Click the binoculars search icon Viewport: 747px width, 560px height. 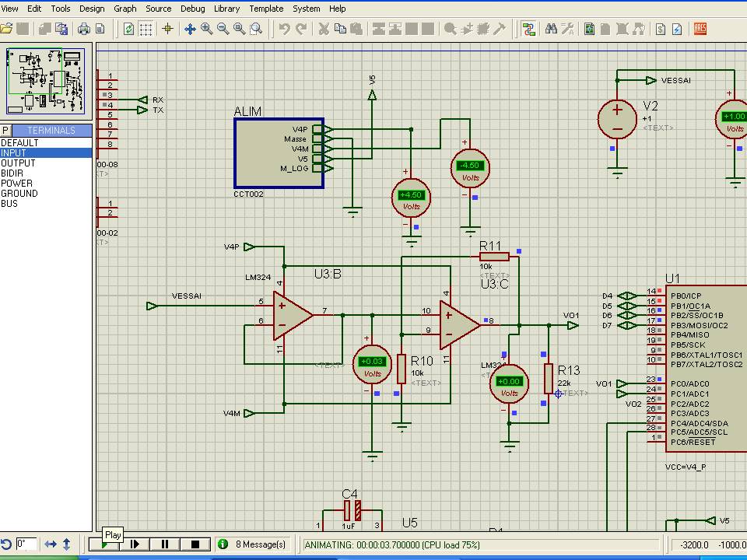pos(551,29)
